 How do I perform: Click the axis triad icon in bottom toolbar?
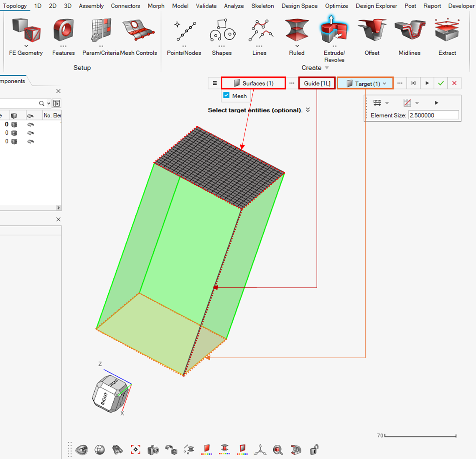260,449
